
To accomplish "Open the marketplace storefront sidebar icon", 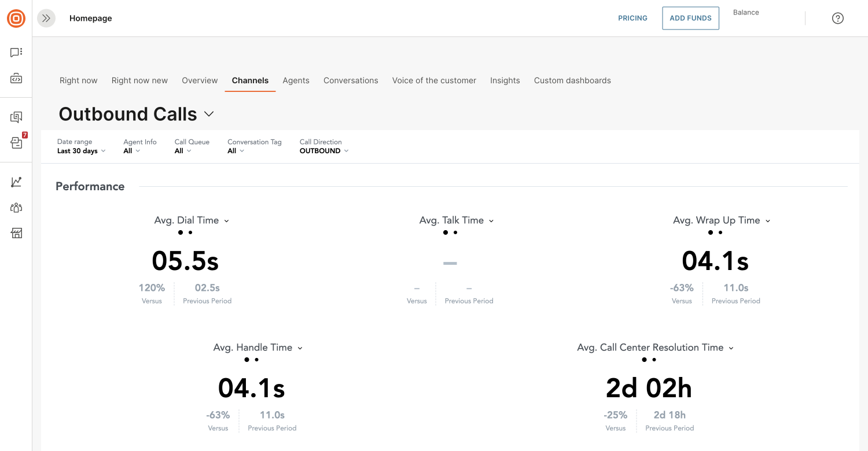I will (16, 233).
